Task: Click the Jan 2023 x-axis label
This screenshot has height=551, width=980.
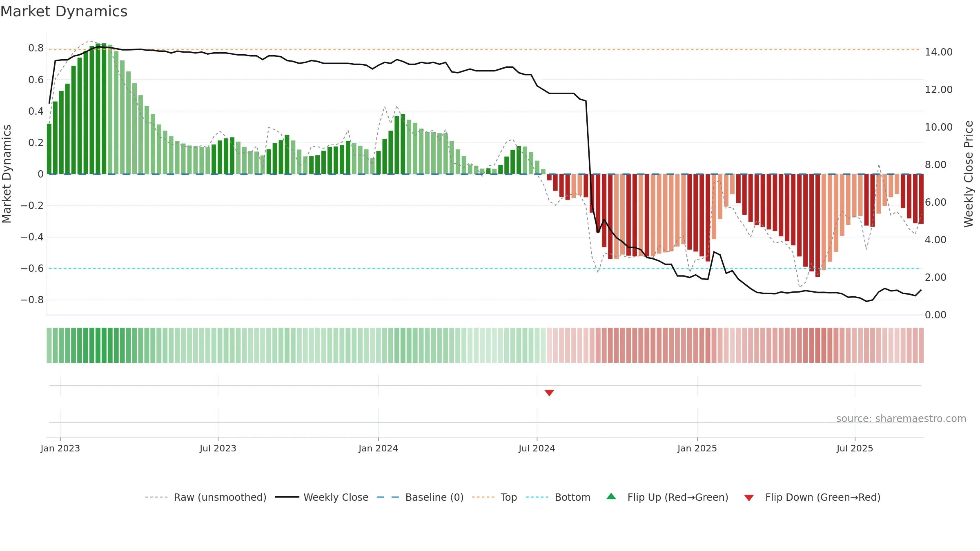Action: (60, 448)
